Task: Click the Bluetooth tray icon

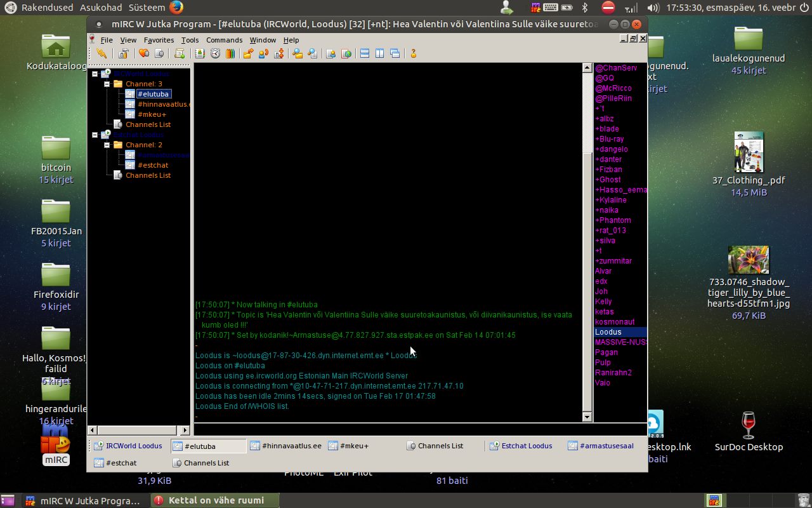Action: click(x=586, y=8)
